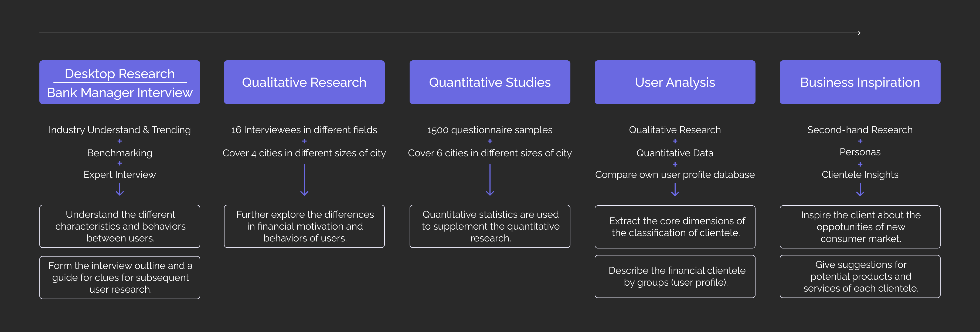Click the 'Personas' text
Viewport: 980px width, 332px height.
860,152
